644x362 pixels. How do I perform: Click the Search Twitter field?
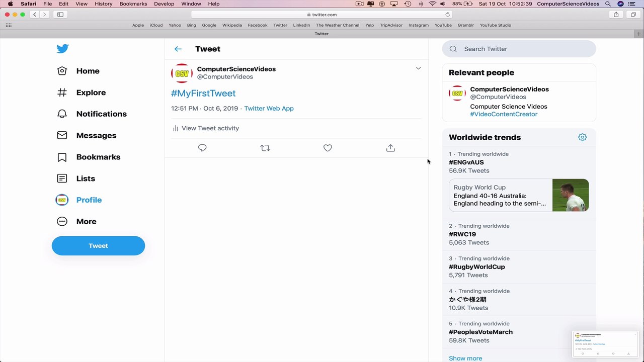(x=519, y=49)
